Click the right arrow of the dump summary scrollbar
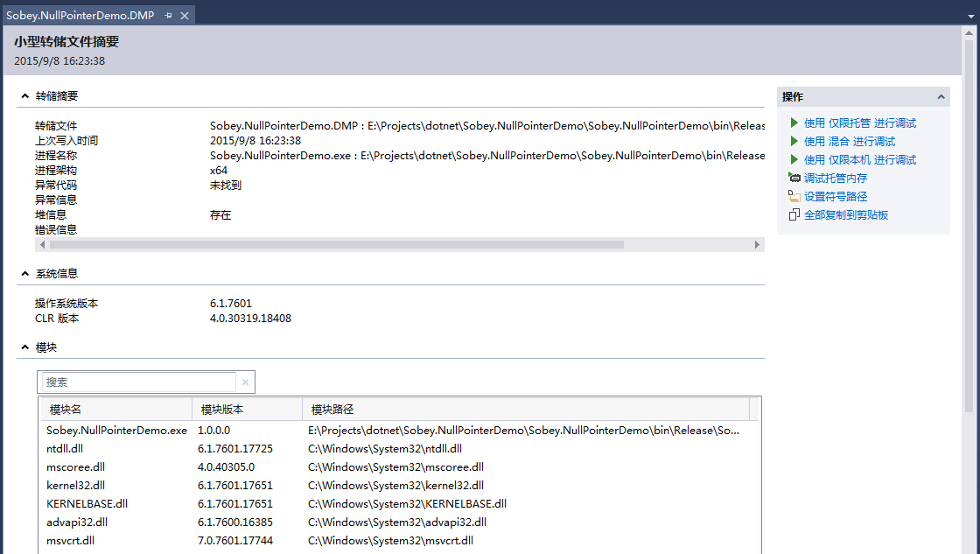Viewport: 980px width, 554px height. coord(757,245)
